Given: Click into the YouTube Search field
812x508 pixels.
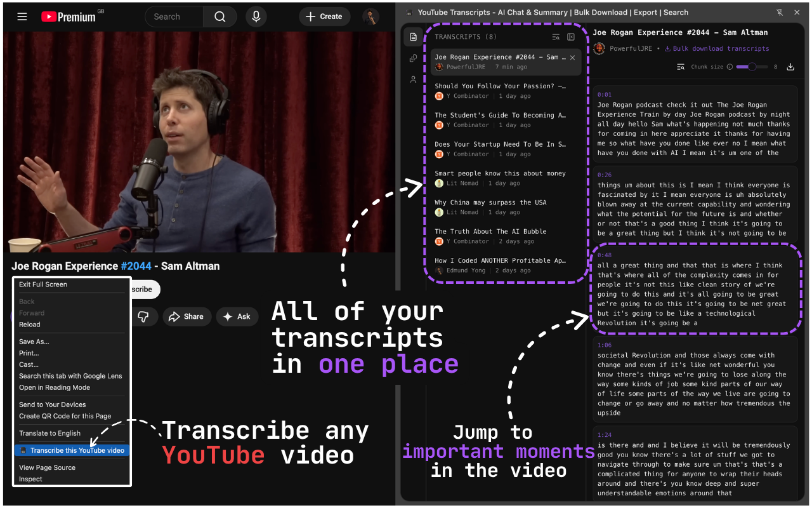Looking at the screenshot, I should tap(174, 17).
